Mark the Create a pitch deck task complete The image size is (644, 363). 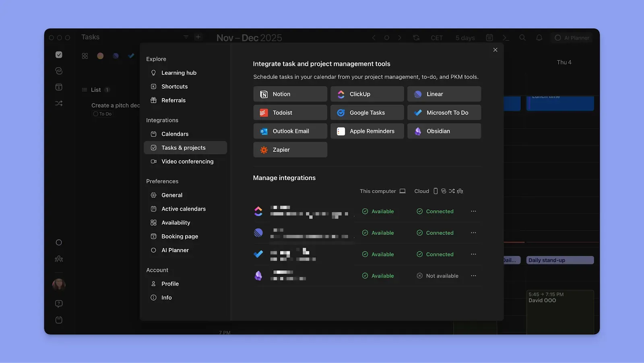(95, 114)
